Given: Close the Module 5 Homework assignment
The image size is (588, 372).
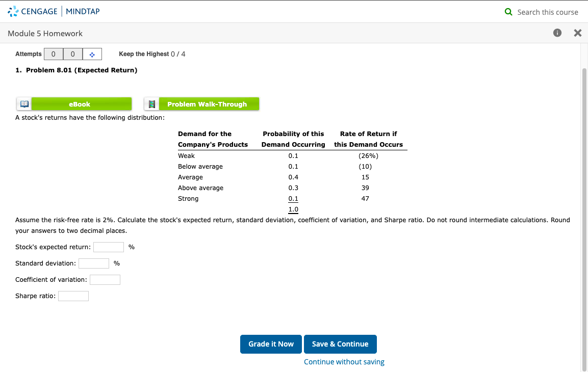Looking at the screenshot, I should [577, 33].
